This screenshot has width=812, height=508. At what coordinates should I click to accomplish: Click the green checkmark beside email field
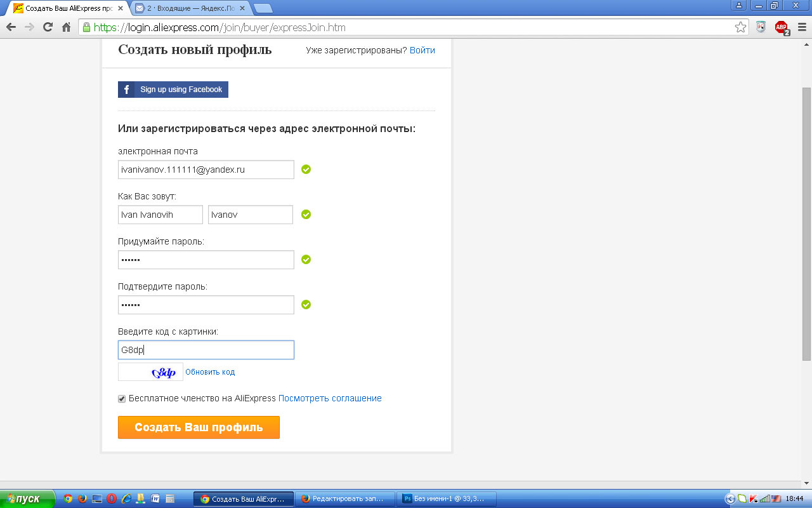306,170
